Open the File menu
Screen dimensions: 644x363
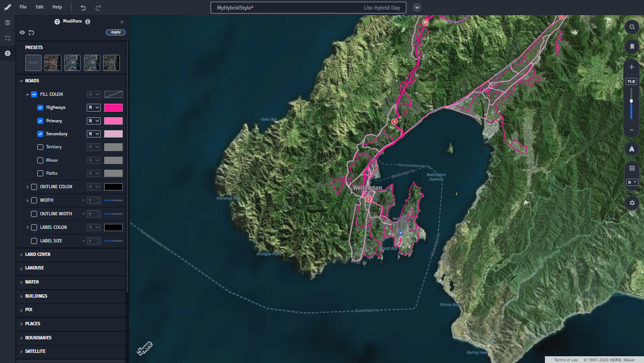coord(23,7)
